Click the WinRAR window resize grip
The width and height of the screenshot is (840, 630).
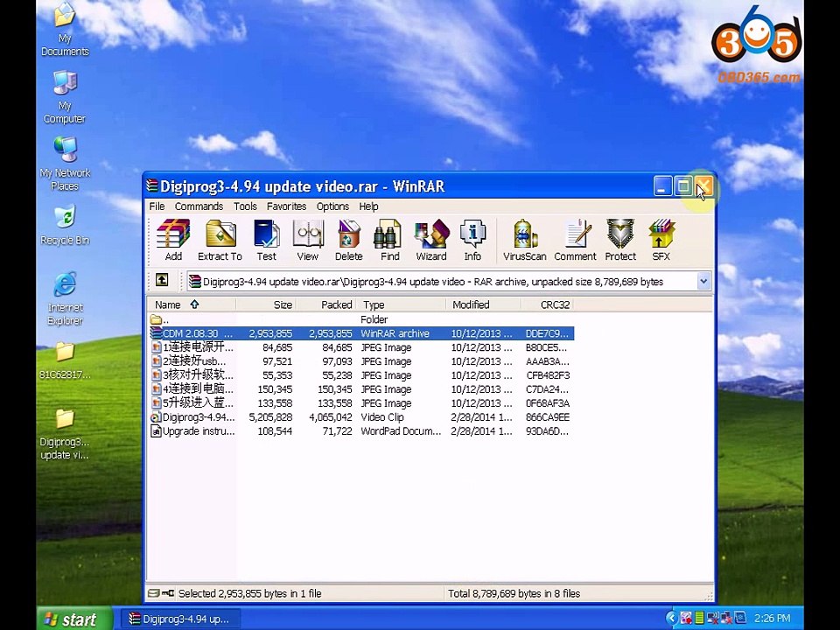click(709, 595)
